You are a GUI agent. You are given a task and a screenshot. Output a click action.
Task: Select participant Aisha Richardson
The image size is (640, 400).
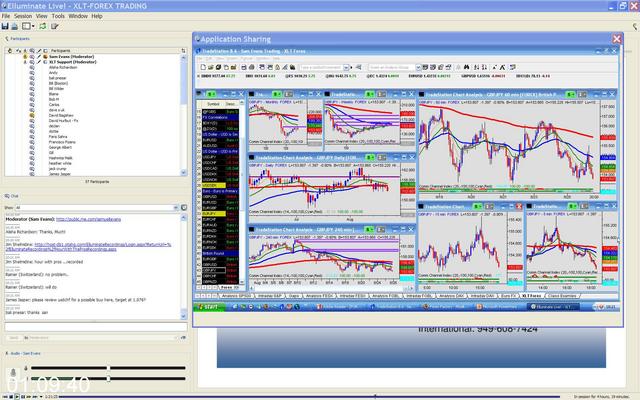tap(63, 67)
